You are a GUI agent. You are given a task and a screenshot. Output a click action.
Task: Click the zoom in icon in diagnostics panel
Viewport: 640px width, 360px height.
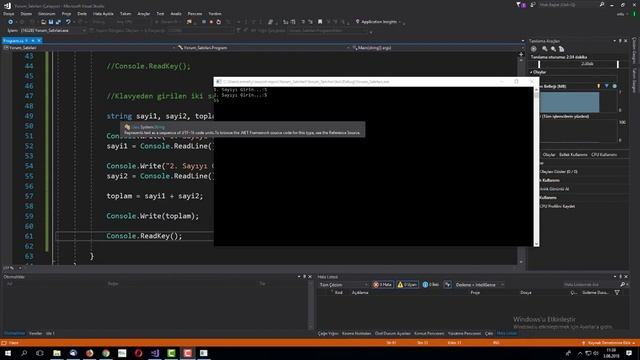click(544, 49)
